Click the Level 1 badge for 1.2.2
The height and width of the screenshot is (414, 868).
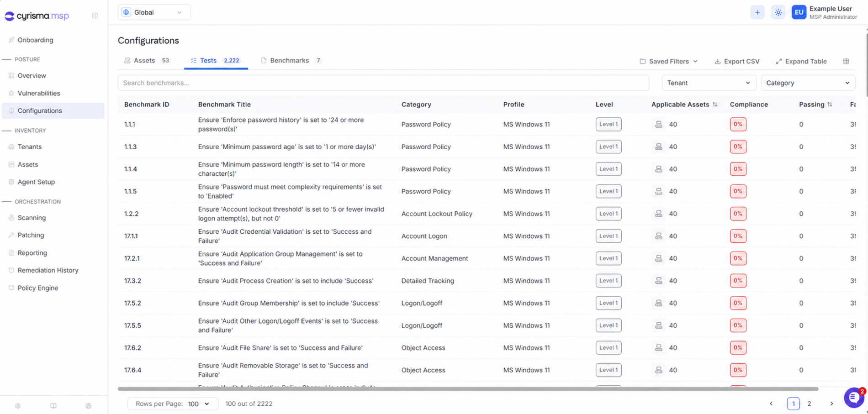[608, 214]
